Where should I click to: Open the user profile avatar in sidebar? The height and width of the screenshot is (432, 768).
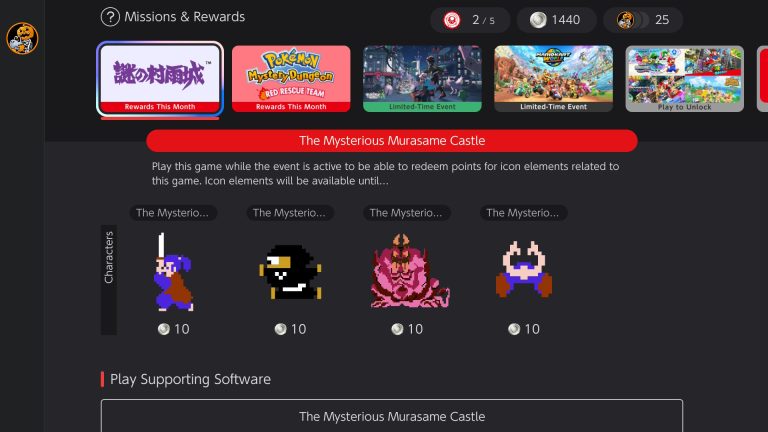click(22, 38)
